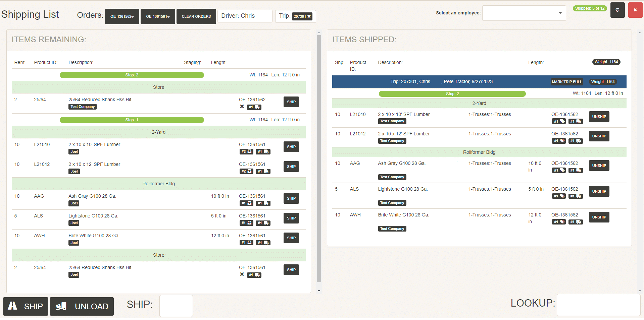Image resolution: width=644 pixels, height=320 pixels.
Task: Expand the Select an employee combo box
Action: 524,13
